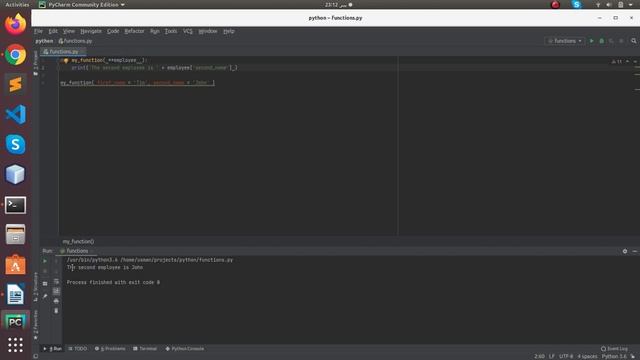Screen dimensions: 640x360
Task: Rerun functions from the Run panel
Action: [x=45, y=261]
